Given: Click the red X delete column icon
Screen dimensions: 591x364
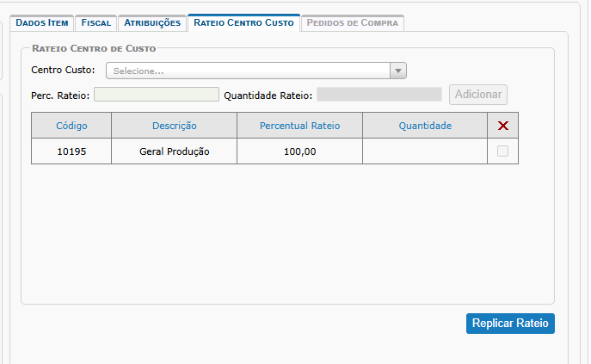Looking at the screenshot, I should pos(503,126).
